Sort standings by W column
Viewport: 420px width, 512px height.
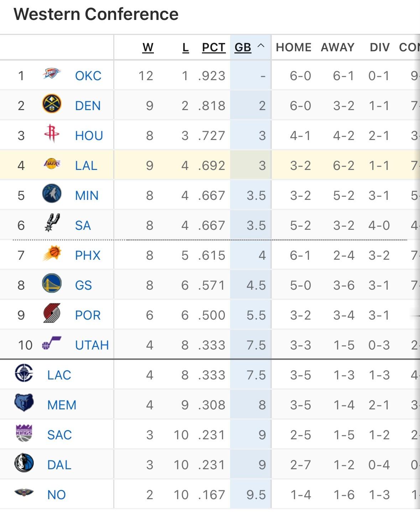[x=148, y=47]
